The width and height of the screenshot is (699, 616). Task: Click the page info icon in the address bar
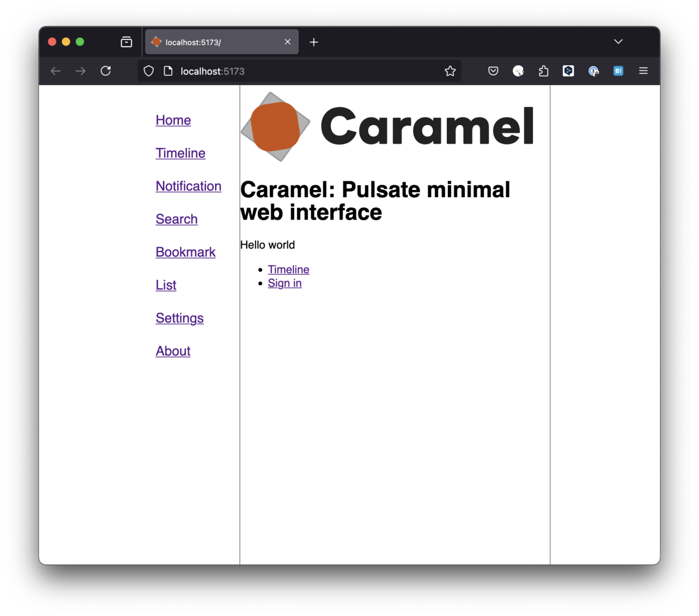(168, 71)
